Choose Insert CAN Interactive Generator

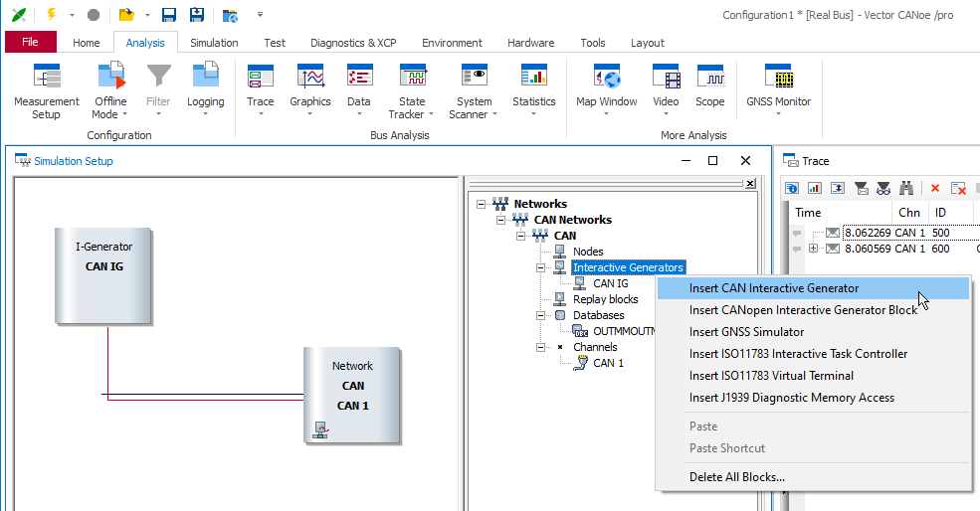pyautogui.click(x=773, y=288)
